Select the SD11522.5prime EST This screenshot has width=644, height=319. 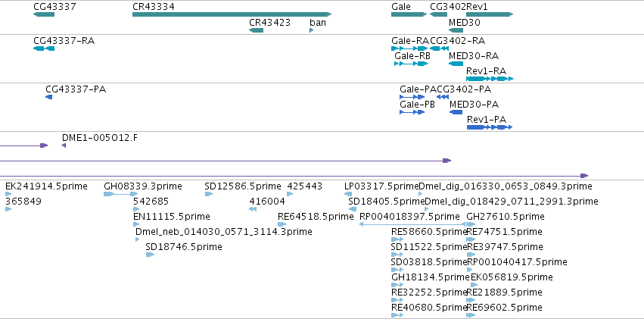[x=397, y=255]
